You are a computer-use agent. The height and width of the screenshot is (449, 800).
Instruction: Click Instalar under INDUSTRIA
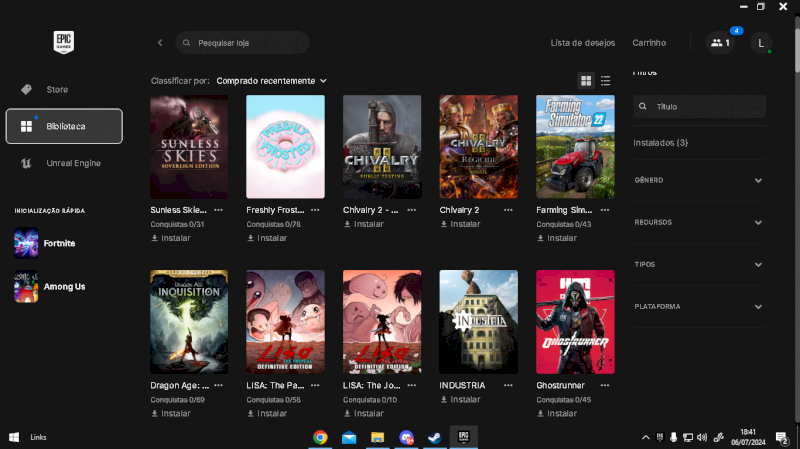(x=460, y=400)
